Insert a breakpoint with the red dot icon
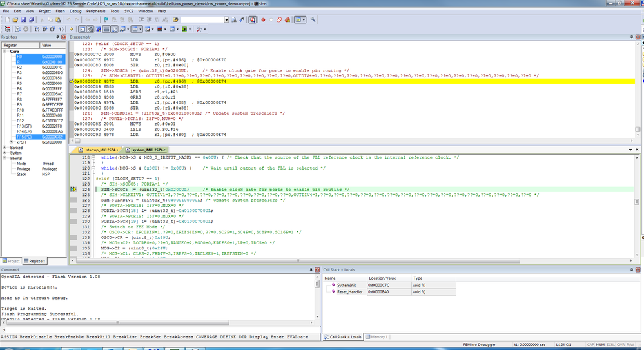Image resolution: width=644 pixels, height=350 pixels. pyautogui.click(x=263, y=20)
